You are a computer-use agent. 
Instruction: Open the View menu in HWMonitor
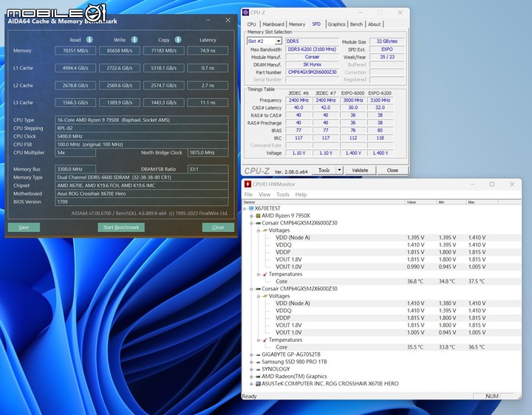265,195
